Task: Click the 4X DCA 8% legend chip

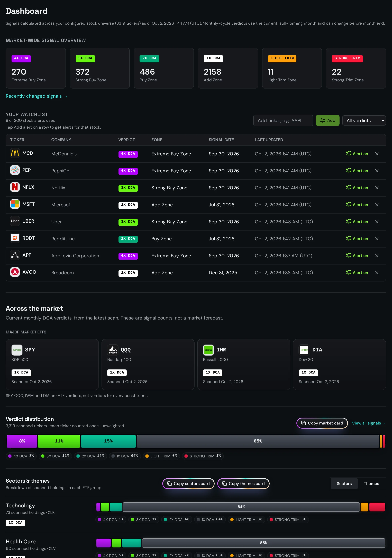Action: (21, 456)
